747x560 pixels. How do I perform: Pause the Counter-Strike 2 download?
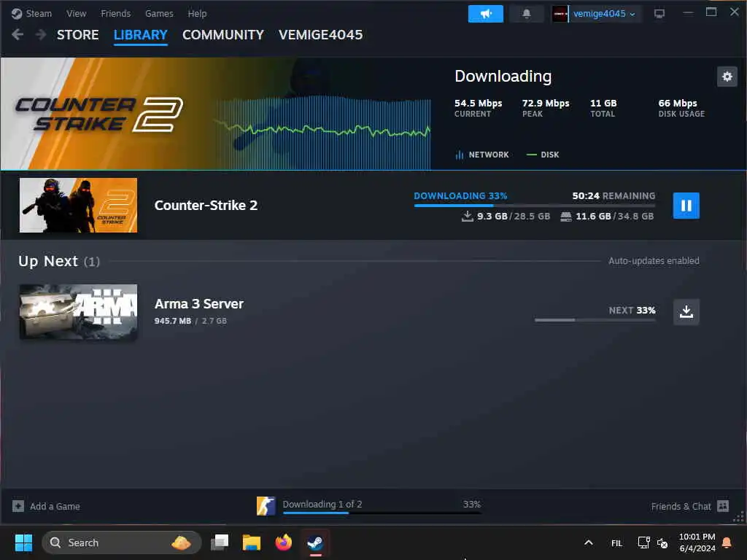[x=686, y=205]
